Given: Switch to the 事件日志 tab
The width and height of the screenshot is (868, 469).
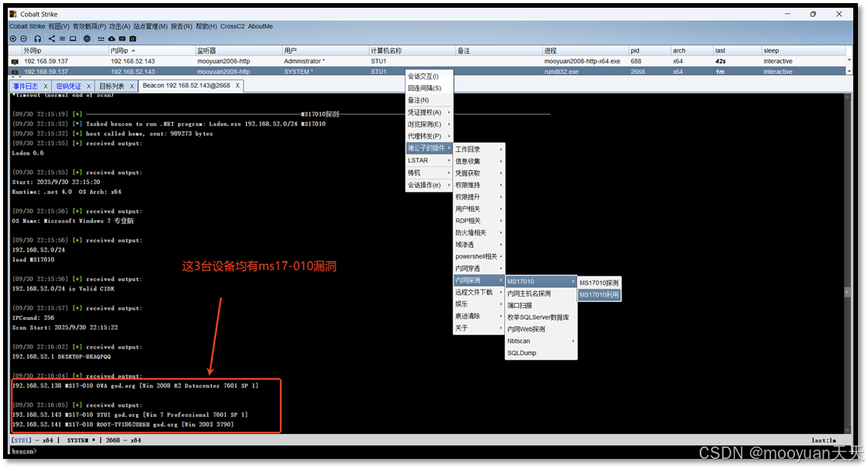Looking at the screenshot, I should click(x=26, y=86).
